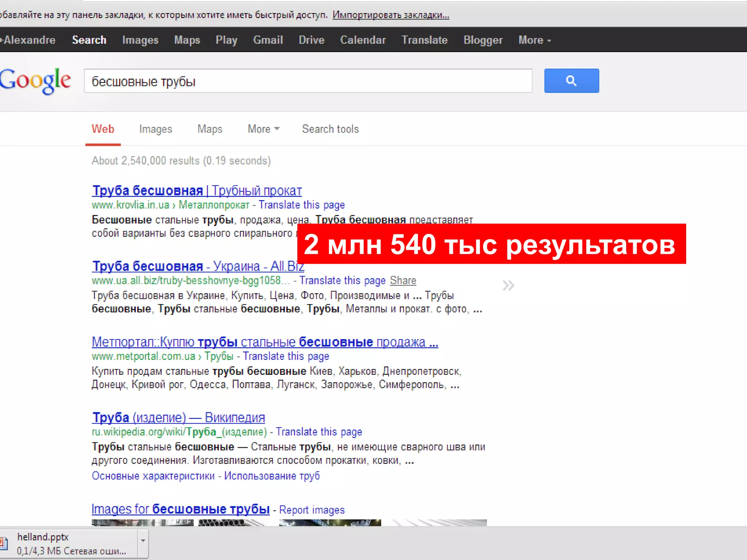Open Search tools options
This screenshot has height=560, width=747.
tap(330, 129)
